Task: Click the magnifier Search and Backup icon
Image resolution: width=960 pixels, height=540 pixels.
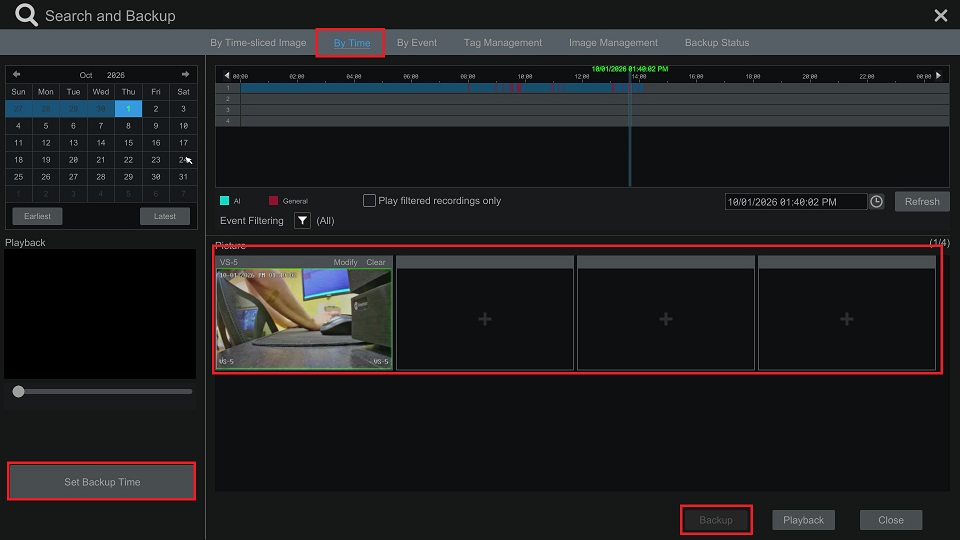Action: point(26,15)
